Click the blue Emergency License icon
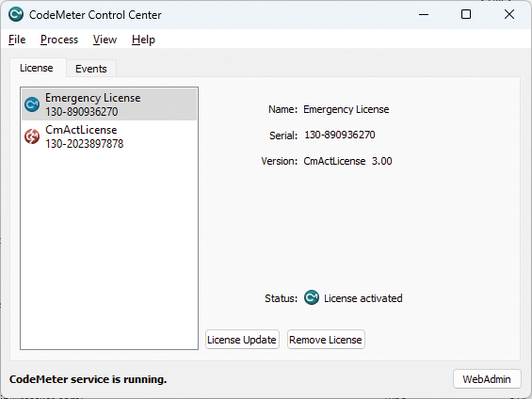This screenshot has height=399, width=532. click(x=32, y=104)
